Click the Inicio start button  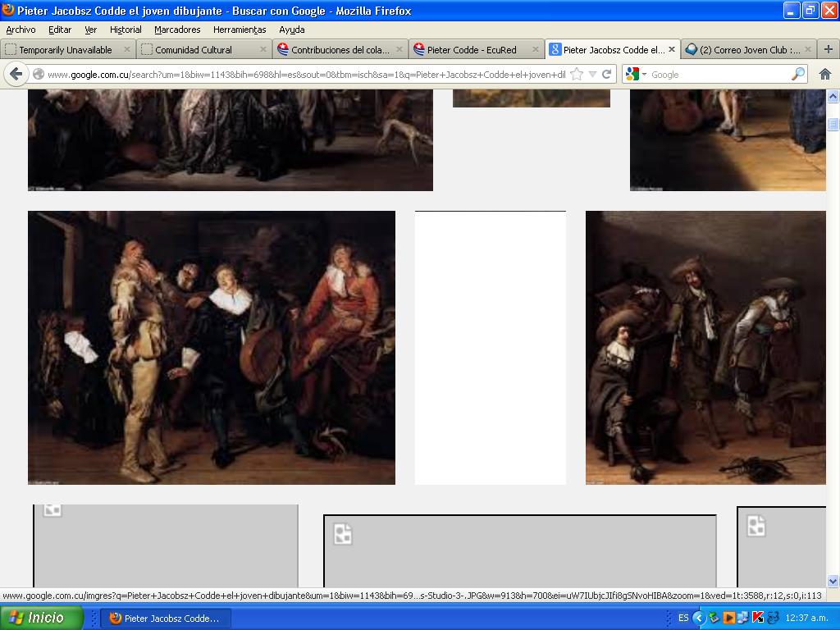42,618
